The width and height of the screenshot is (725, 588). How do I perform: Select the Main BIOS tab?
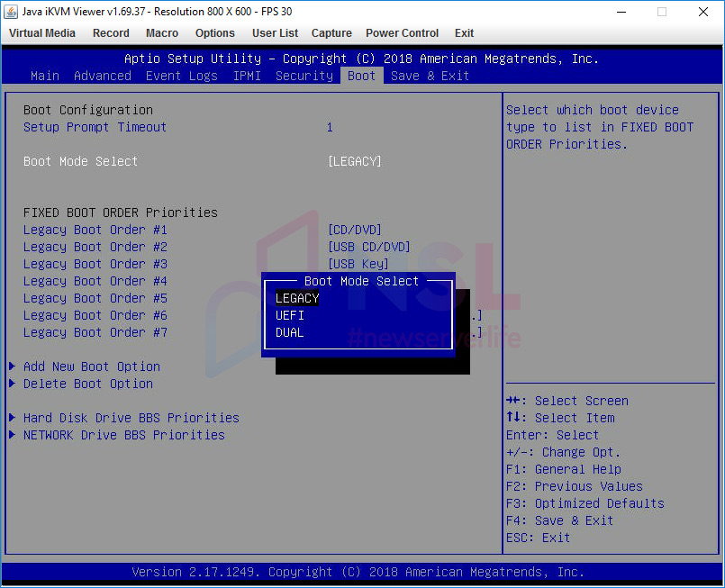(x=44, y=76)
